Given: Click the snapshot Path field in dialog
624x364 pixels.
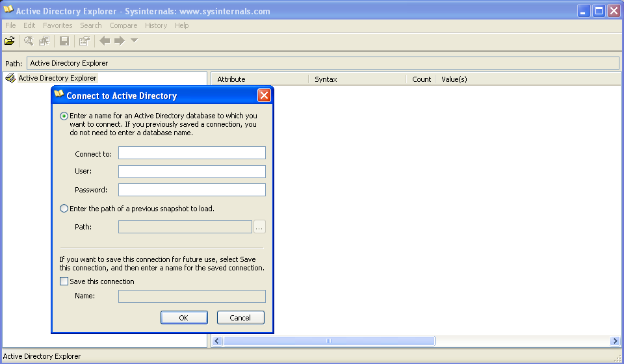Looking at the screenshot, I should [x=185, y=227].
